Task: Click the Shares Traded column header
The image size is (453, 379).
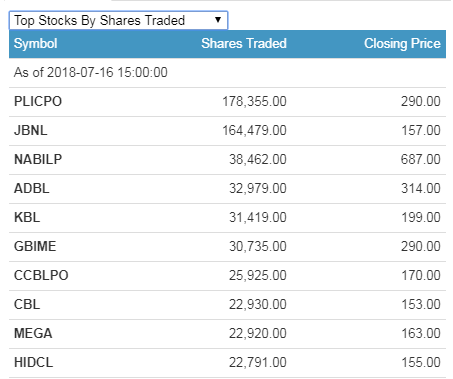Action: 244,44
